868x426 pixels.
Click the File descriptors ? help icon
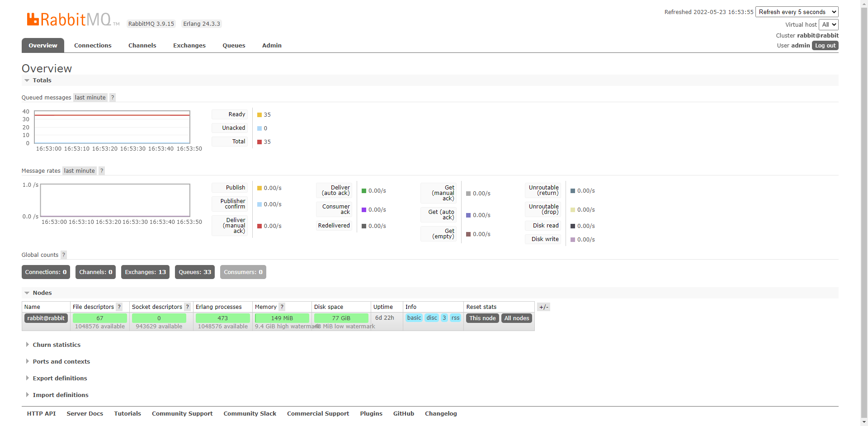pos(119,307)
